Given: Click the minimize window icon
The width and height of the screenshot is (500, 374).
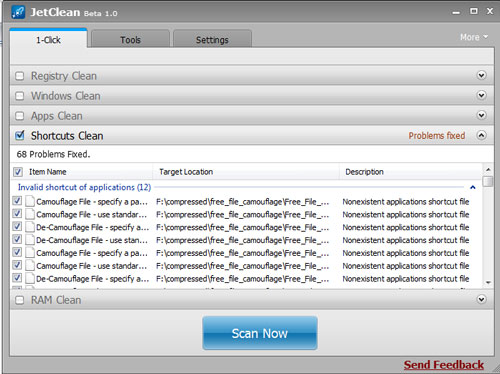Looking at the screenshot, I should (456, 13).
